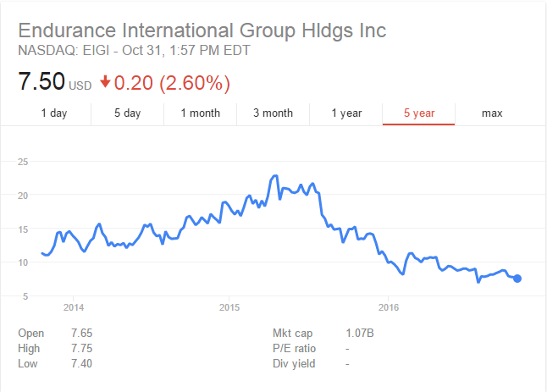Switch to the 5 day tab
The height and width of the screenshot is (392, 547).
pos(128,113)
